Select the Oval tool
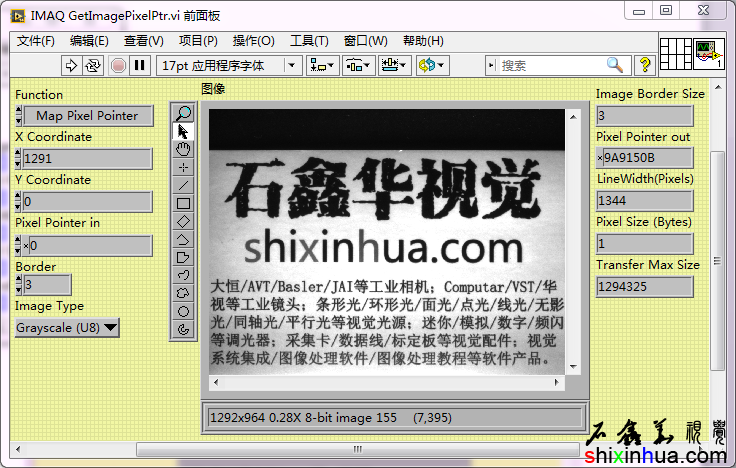This screenshot has height=468, width=736. 183,311
